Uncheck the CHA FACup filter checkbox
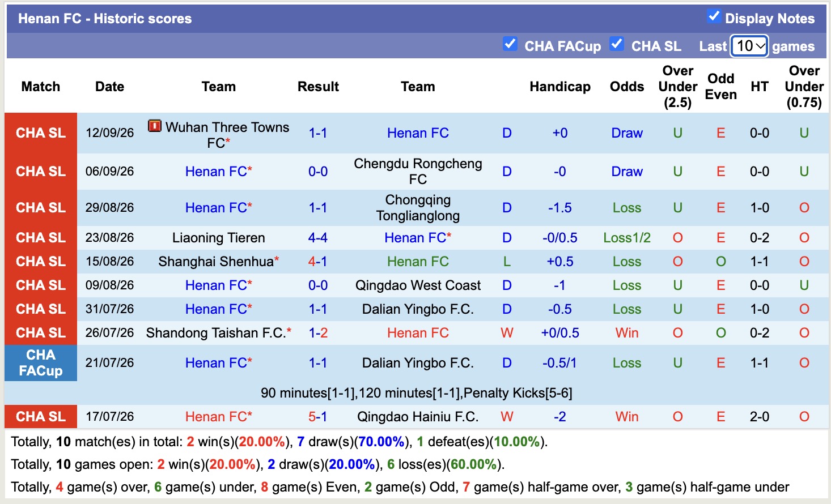Viewport: 831px width, 504px height. [x=510, y=44]
